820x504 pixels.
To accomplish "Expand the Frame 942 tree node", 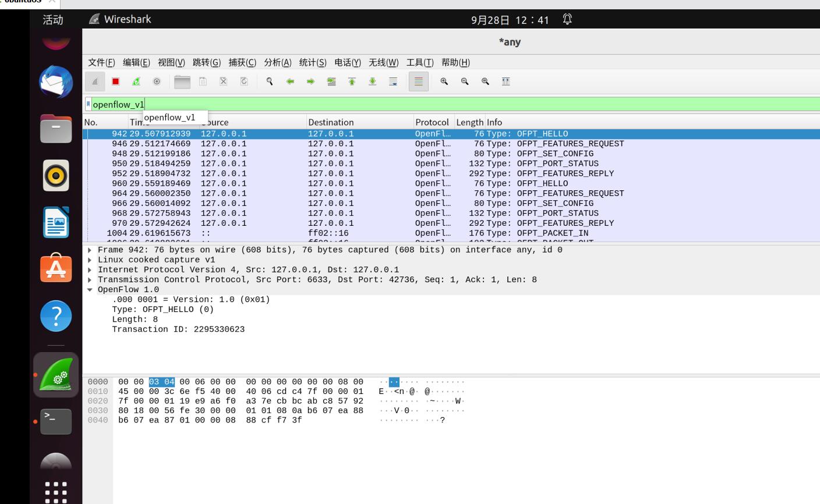I will (90, 250).
